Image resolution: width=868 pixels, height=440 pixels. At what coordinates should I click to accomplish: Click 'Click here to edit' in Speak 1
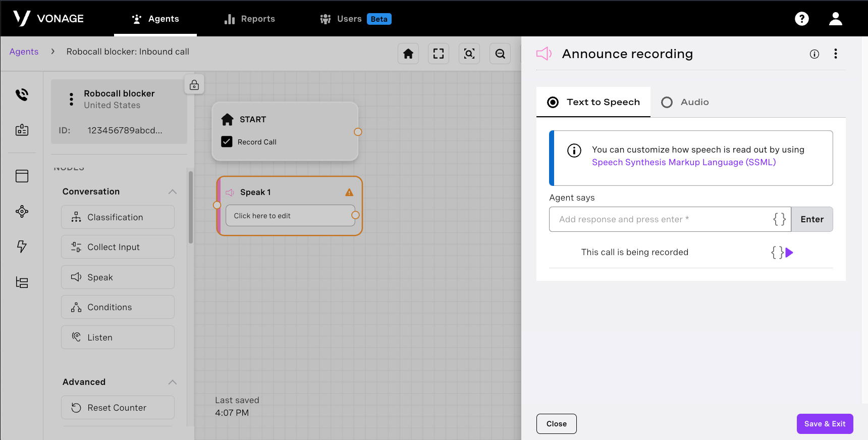pyautogui.click(x=290, y=216)
